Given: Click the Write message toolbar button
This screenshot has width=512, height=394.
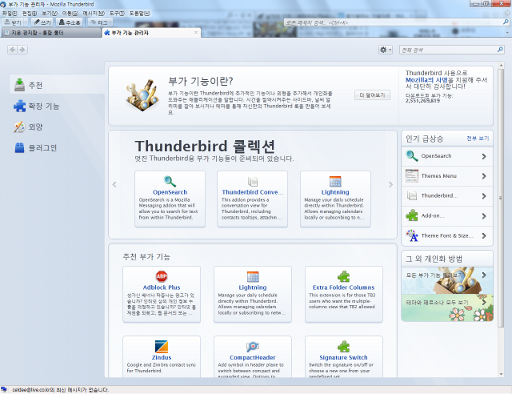Looking at the screenshot, I should (x=42, y=22).
